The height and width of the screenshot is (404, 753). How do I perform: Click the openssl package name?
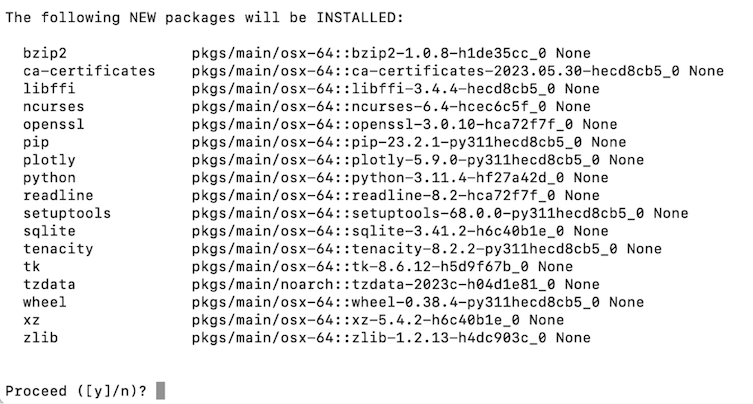coord(52,124)
